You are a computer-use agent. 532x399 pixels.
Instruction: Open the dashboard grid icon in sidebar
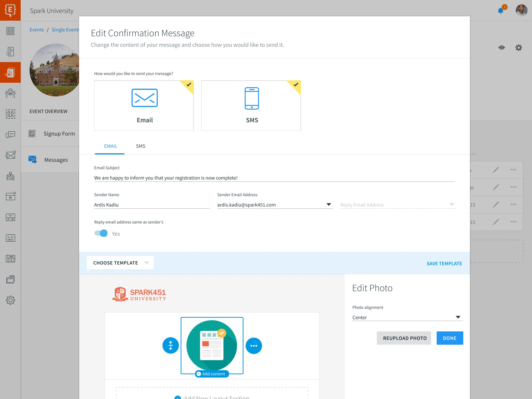10,31
